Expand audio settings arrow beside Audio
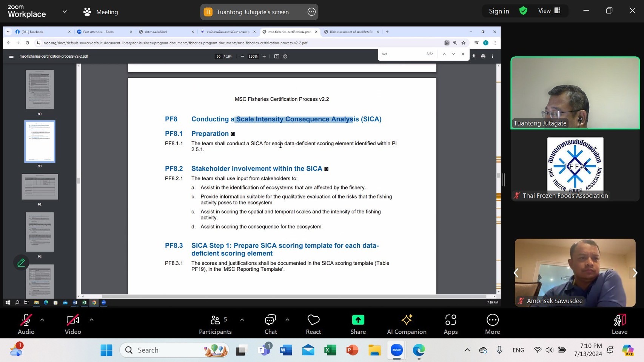 click(42, 320)
